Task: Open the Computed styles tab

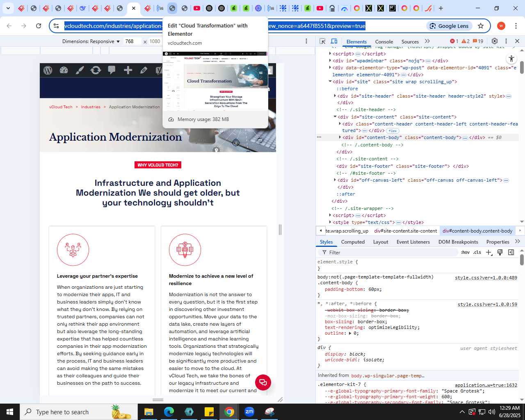Action: point(353,242)
